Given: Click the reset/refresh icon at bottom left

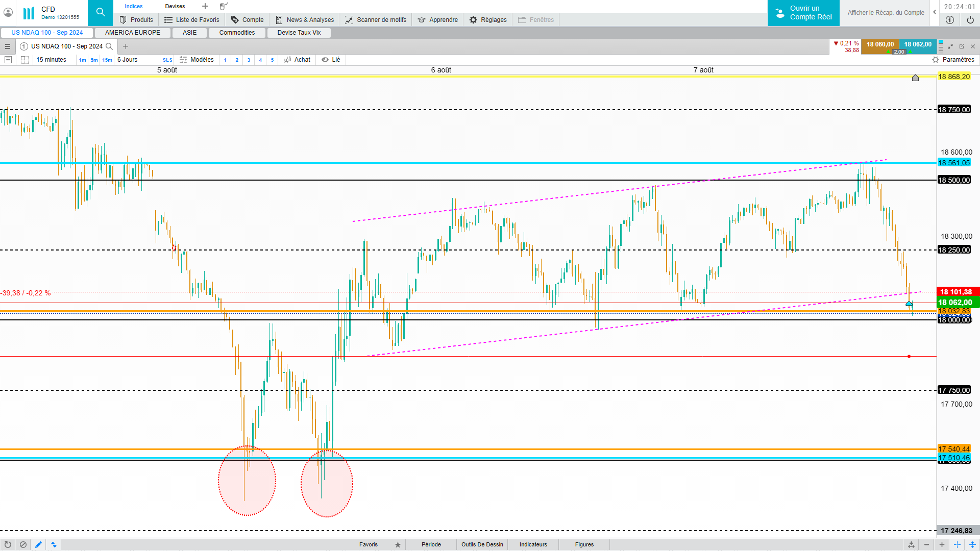Looking at the screenshot, I should [x=8, y=544].
